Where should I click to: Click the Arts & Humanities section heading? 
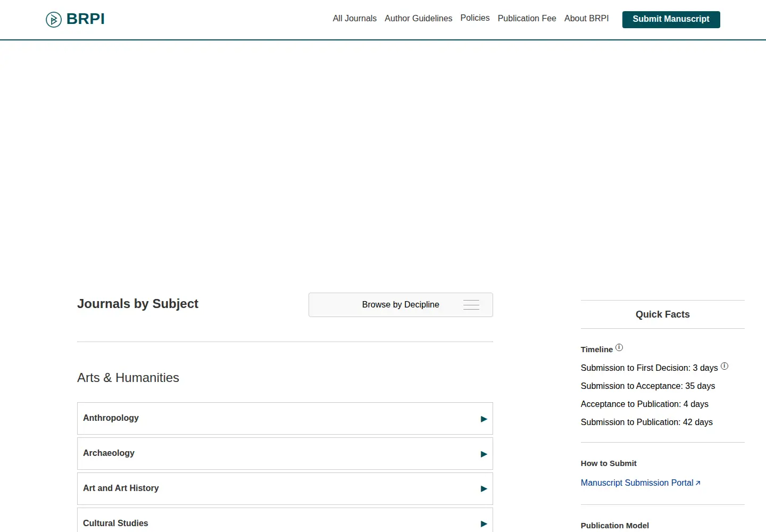click(128, 378)
